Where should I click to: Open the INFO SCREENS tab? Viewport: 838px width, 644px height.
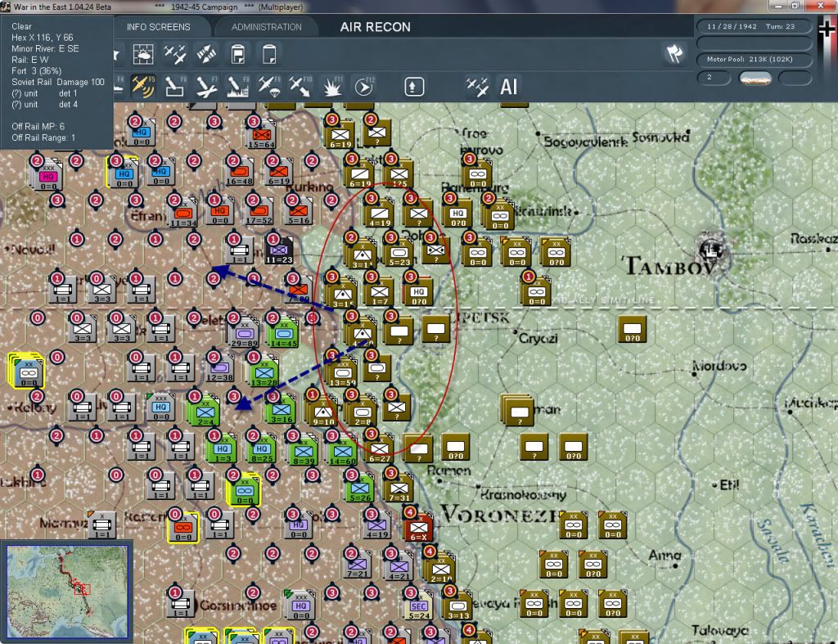tap(158, 27)
